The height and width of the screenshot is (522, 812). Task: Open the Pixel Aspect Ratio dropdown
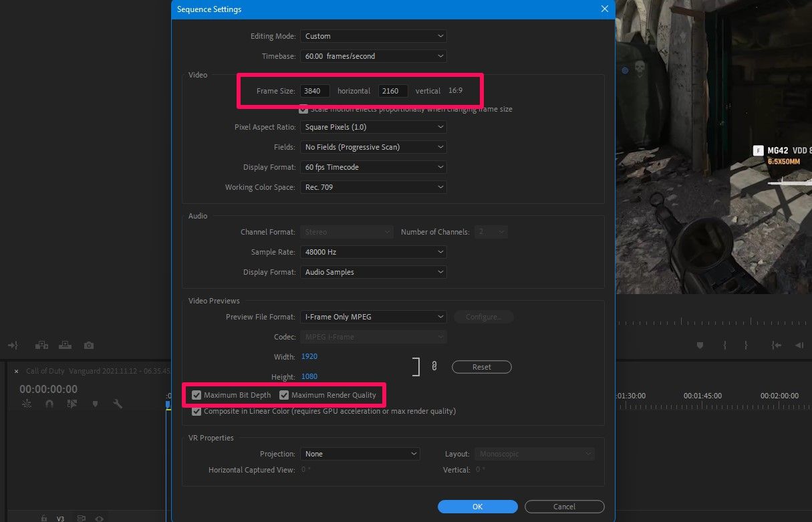373,126
